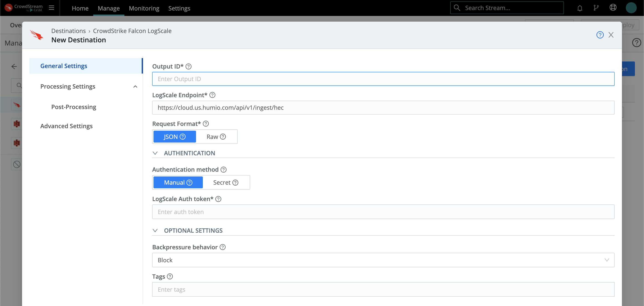644x306 pixels.
Task: Show help tooltip for Output ID
Action: (189, 66)
